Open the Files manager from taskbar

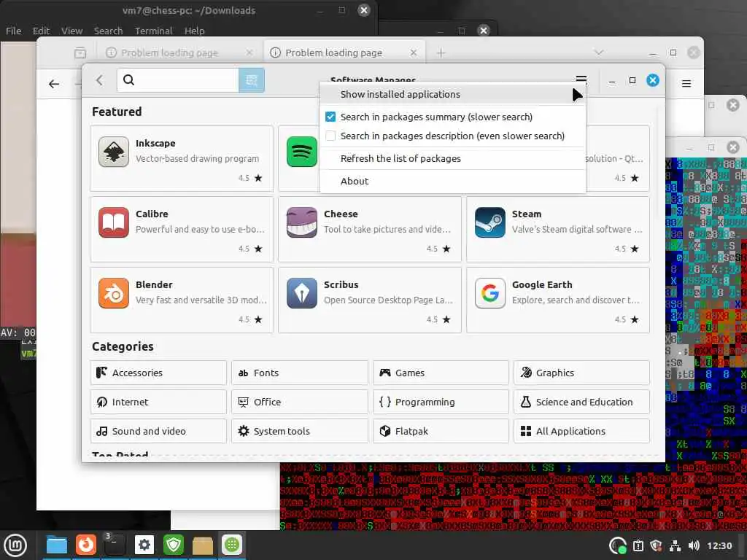(56, 545)
